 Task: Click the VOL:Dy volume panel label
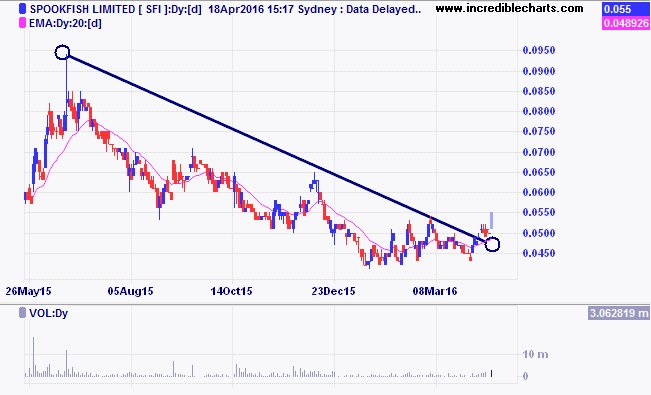49,313
